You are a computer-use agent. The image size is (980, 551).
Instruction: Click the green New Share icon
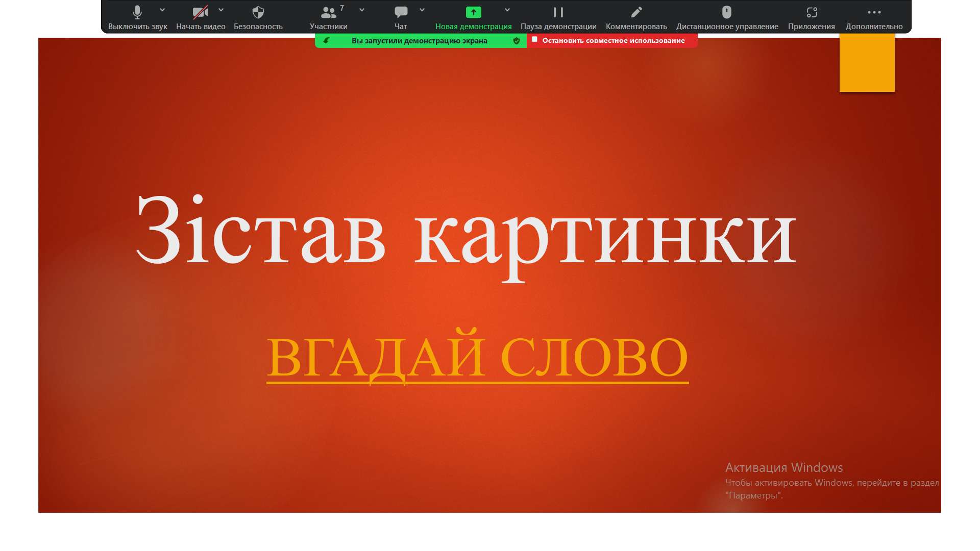473,12
